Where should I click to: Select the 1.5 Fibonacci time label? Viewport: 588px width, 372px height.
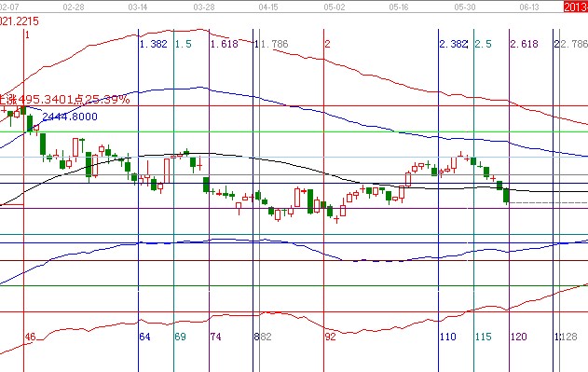click(184, 44)
